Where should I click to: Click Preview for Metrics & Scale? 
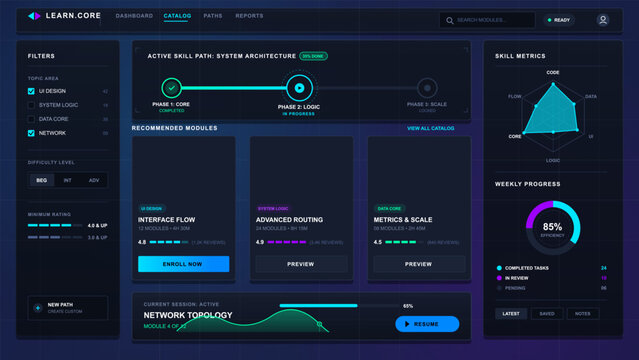click(x=419, y=264)
